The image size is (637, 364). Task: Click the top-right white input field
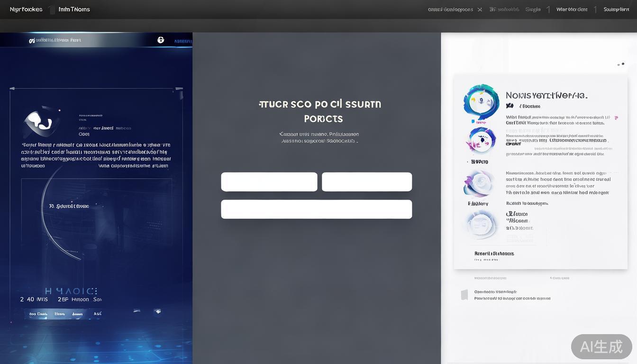pos(366,182)
